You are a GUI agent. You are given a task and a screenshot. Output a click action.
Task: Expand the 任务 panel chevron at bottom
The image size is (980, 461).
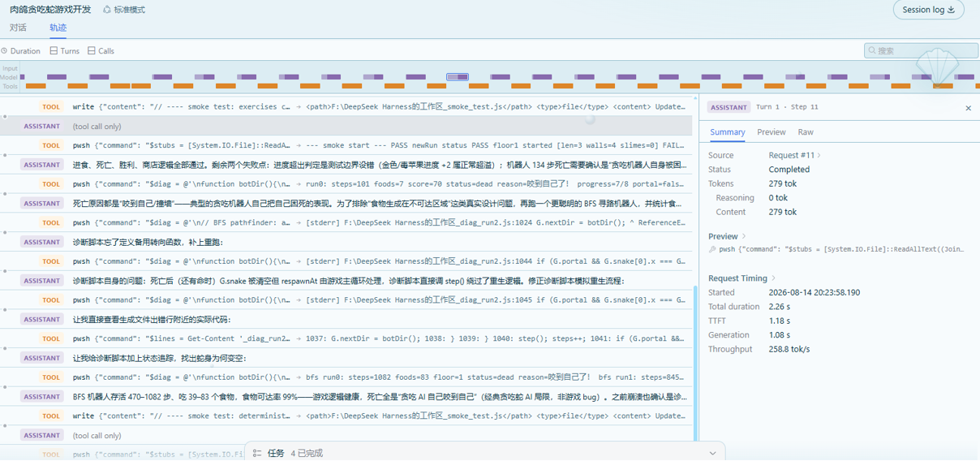[x=713, y=454]
